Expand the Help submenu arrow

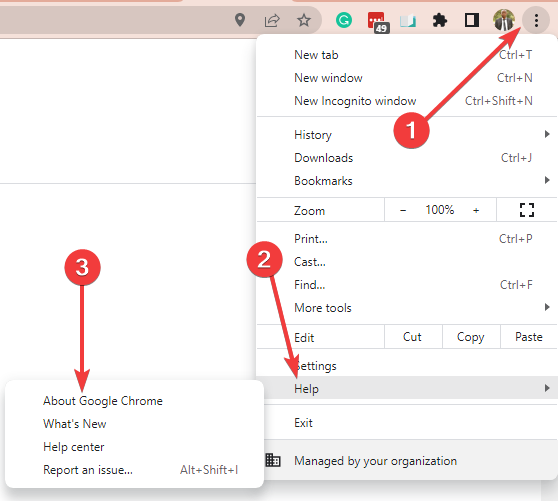[547, 388]
